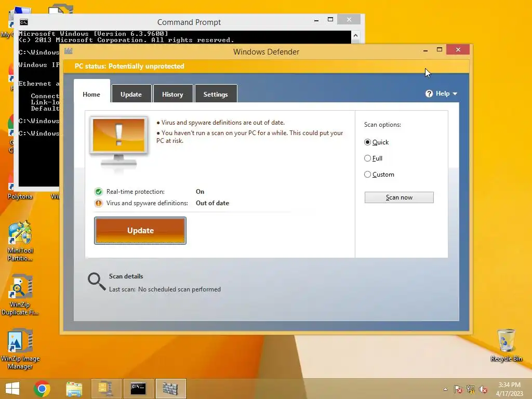Click the green real-time protection check icon
Screen dimensions: 532x399
tap(98, 192)
